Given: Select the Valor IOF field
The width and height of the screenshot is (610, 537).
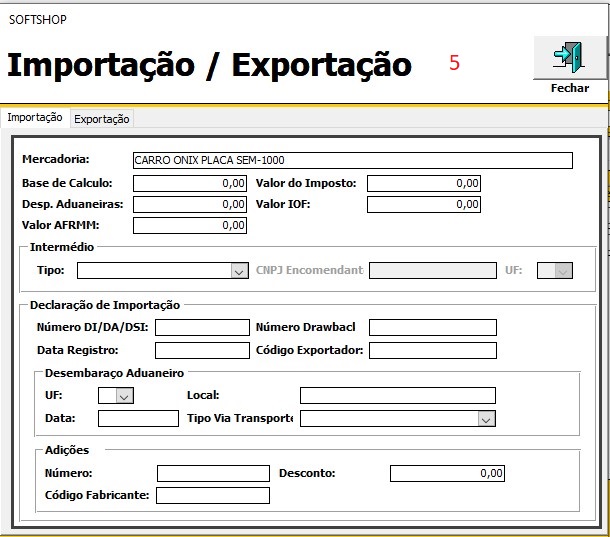Looking at the screenshot, I should click(424, 204).
